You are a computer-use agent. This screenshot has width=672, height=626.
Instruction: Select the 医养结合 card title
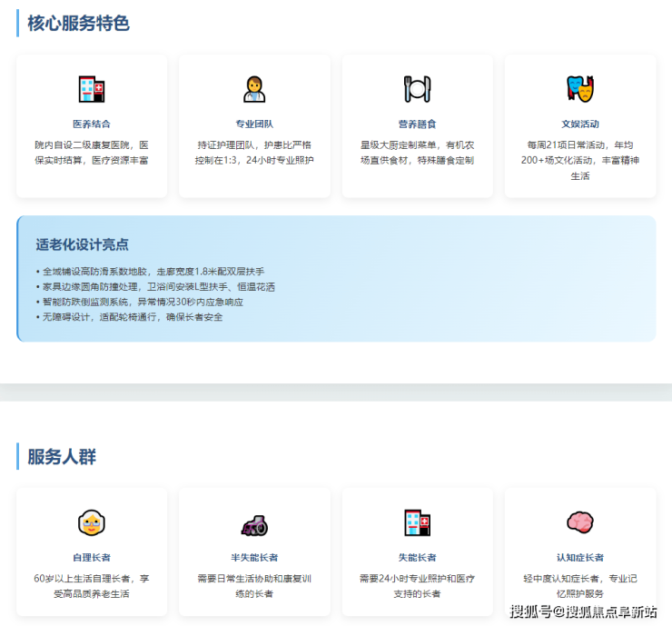[x=92, y=124]
